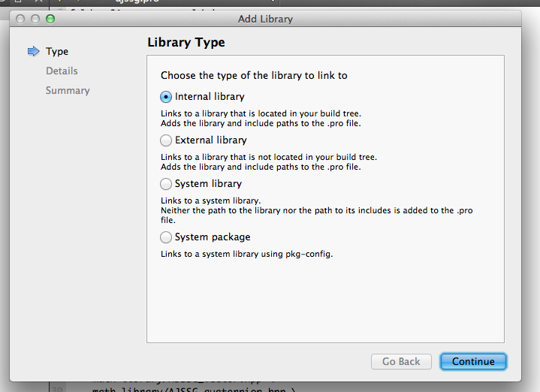540x392 pixels.
Task: Click the Continue button
Action: click(473, 361)
